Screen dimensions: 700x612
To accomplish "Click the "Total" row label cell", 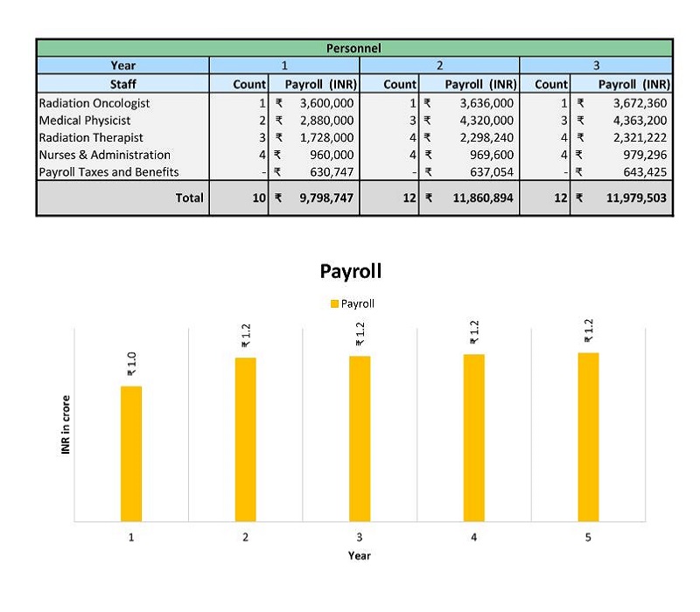I will (189, 198).
